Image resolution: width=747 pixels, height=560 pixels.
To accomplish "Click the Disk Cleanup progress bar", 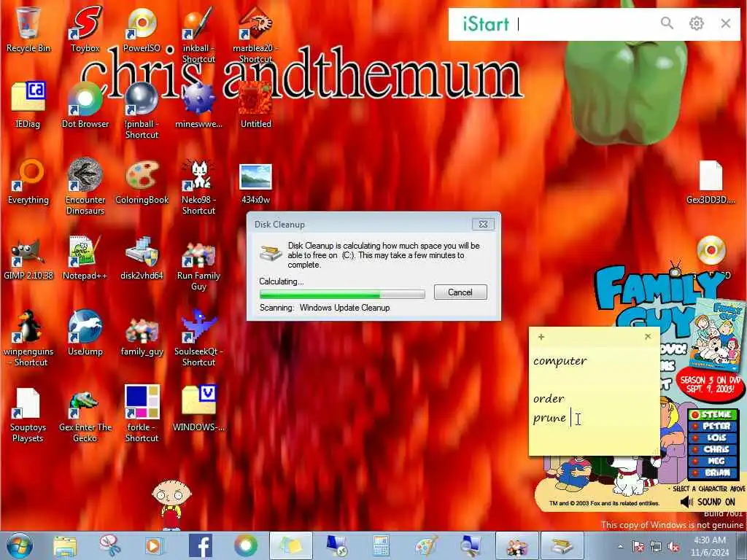I will (x=342, y=294).
